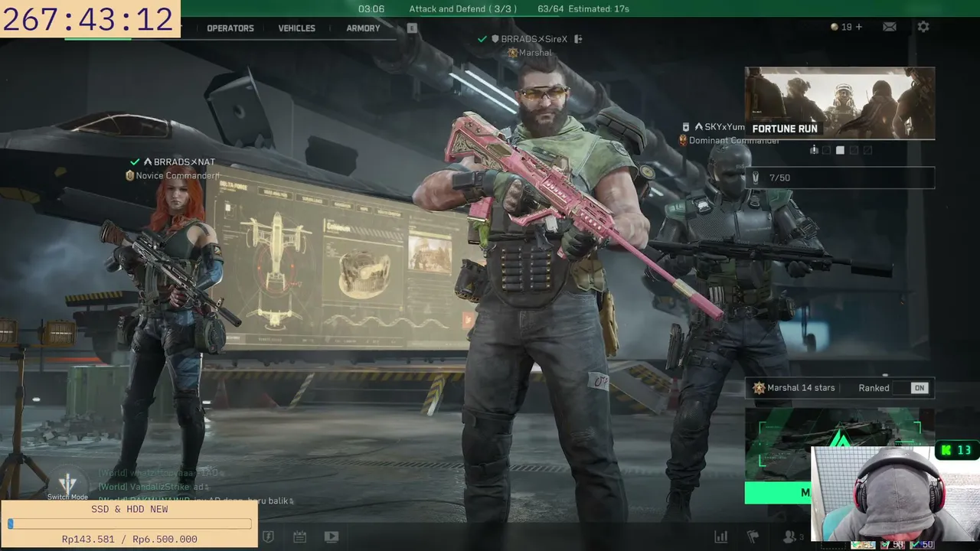This screenshot has height=551, width=980.
Task: Click the 19 currency balance number
Action: click(846, 27)
